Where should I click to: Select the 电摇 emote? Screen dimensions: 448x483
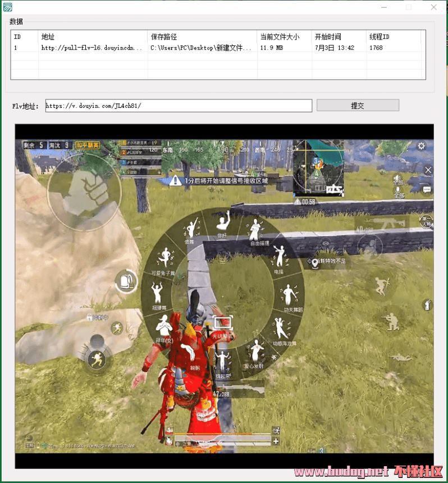(279, 259)
